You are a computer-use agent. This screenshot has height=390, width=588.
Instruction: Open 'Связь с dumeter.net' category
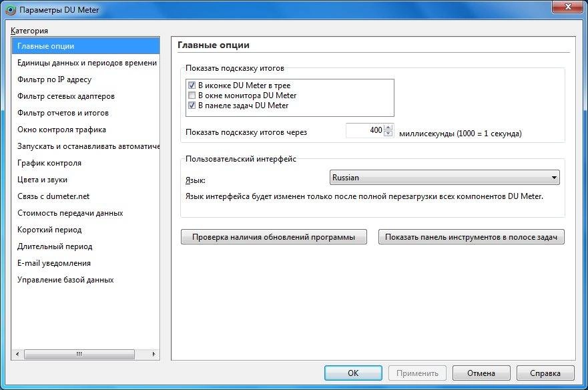[x=85, y=196]
